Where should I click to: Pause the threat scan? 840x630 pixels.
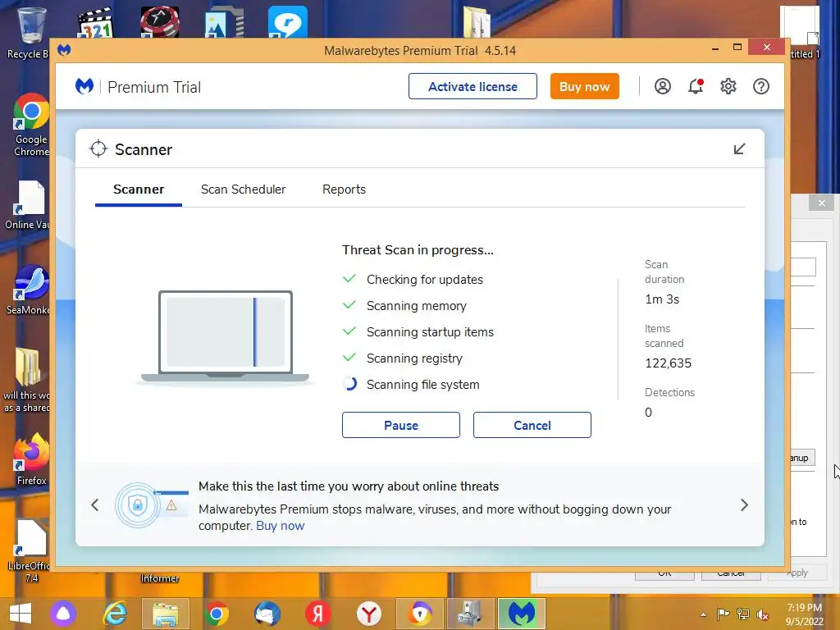click(x=400, y=425)
